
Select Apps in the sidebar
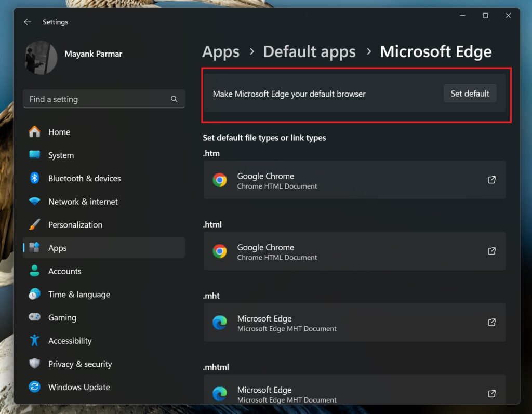[x=58, y=248]
